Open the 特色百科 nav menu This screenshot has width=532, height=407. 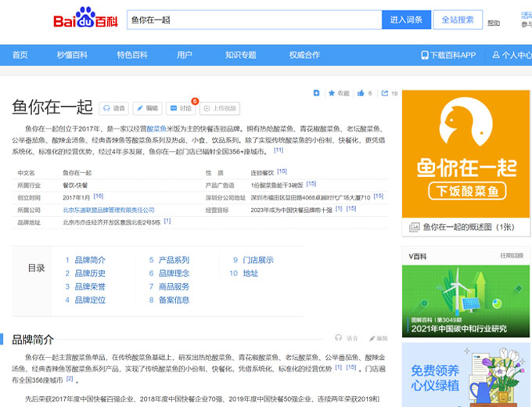(132, 55)
